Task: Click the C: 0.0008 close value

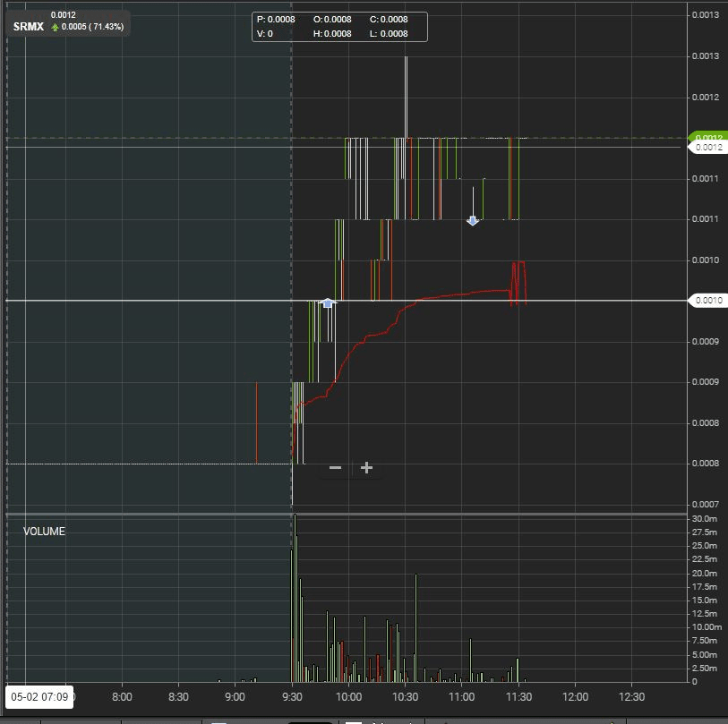Action: [x=389, y=20]
